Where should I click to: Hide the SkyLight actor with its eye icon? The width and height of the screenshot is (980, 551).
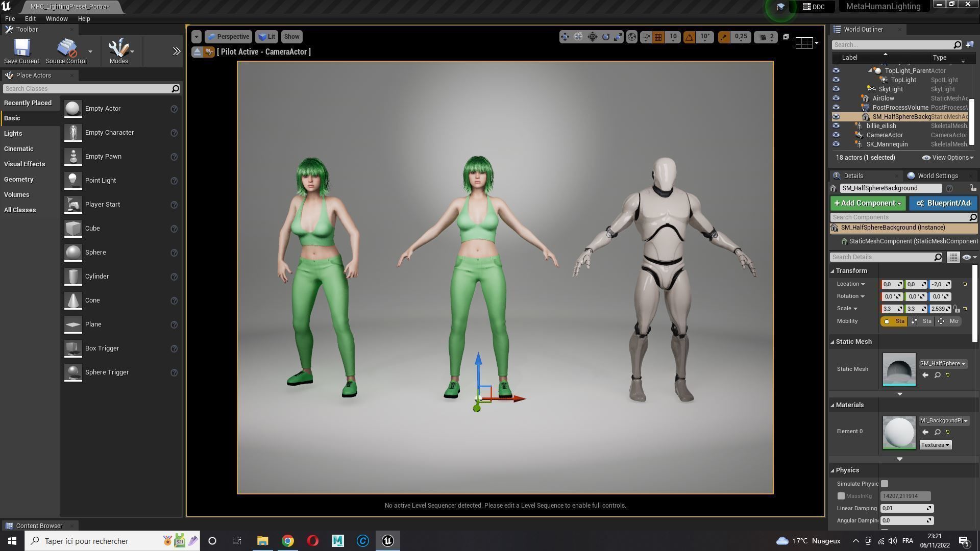836,89
